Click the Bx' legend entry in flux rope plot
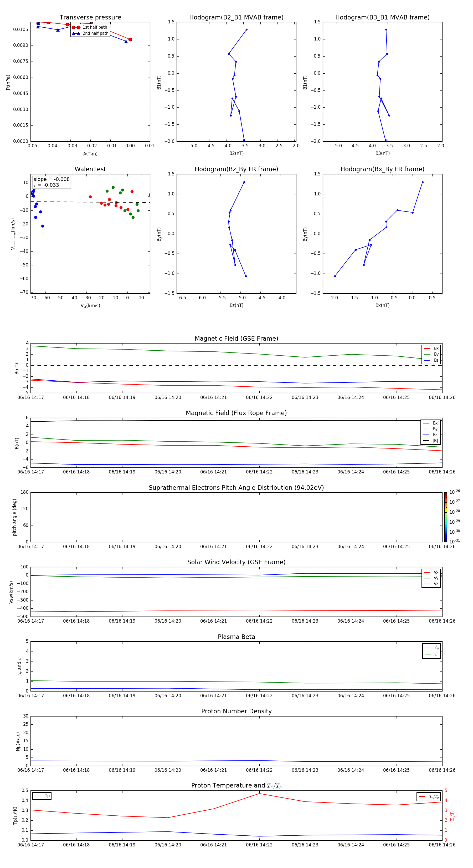The image size is (473, 868). [x=431, y=423]
